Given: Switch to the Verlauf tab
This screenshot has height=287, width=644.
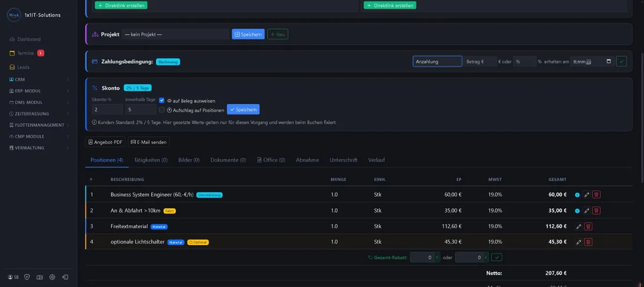Looking at the screenshot, I should tap(377, 160).
